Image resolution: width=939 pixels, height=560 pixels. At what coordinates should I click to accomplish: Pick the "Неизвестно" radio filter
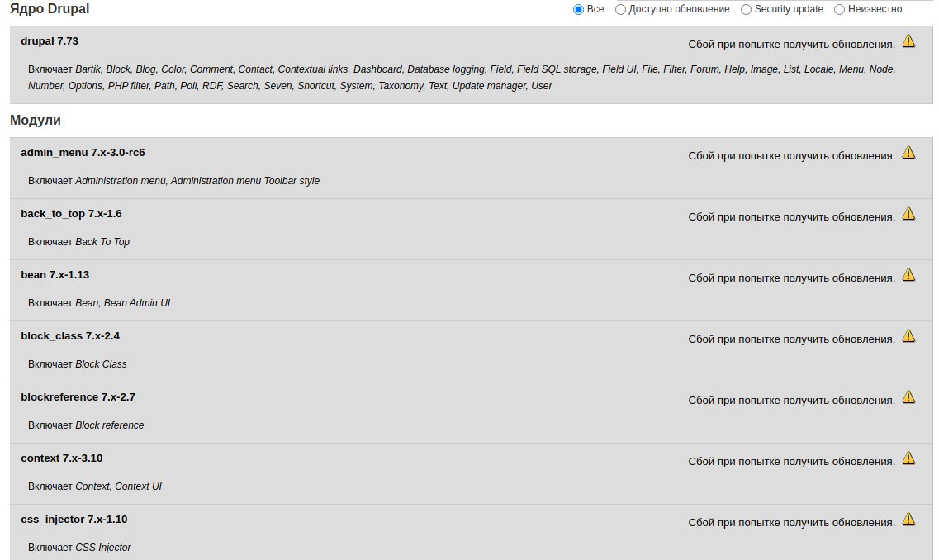pyautogui.click(x=840, y=10)
